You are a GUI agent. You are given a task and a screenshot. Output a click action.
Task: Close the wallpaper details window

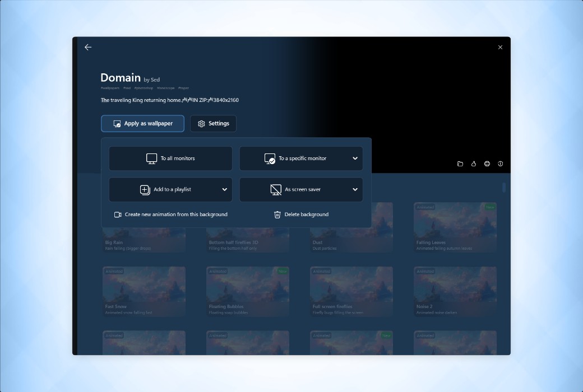click(x=500, y=47)
